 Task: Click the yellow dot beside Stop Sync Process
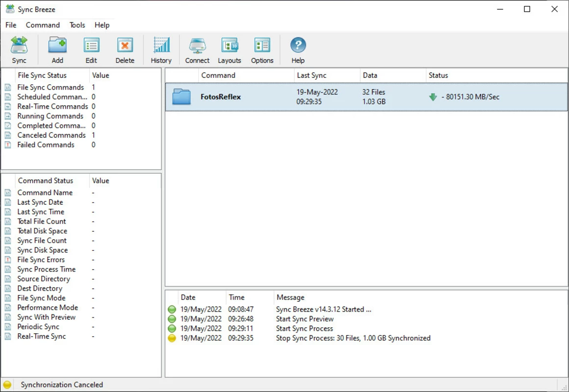[x=172, y=338]
